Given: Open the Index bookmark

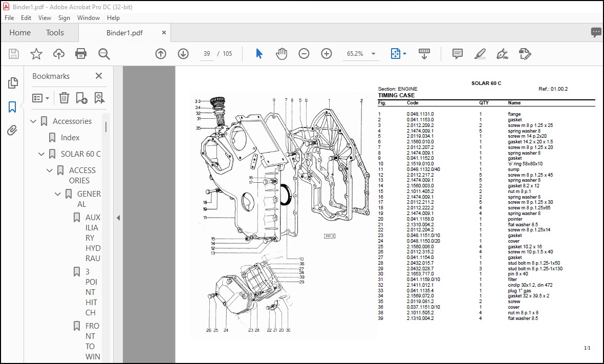Looking at the screenshot, I should pos(70,138).
